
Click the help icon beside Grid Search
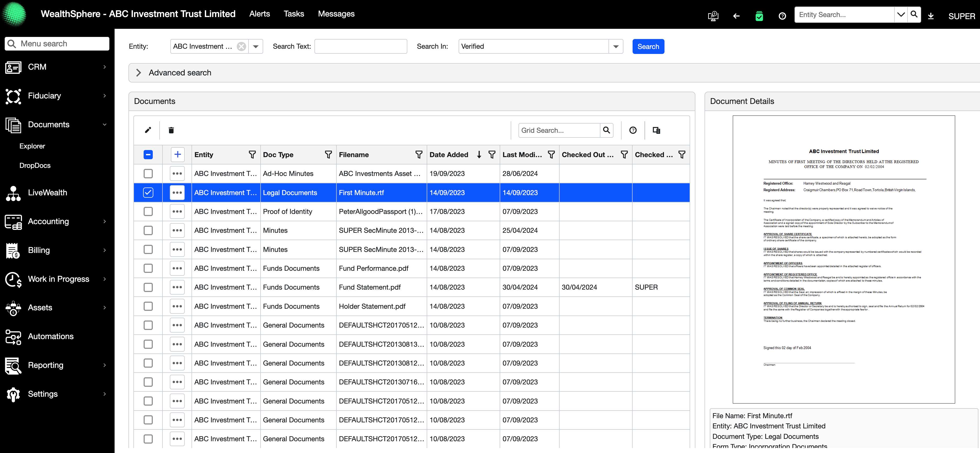coord(633,130)
